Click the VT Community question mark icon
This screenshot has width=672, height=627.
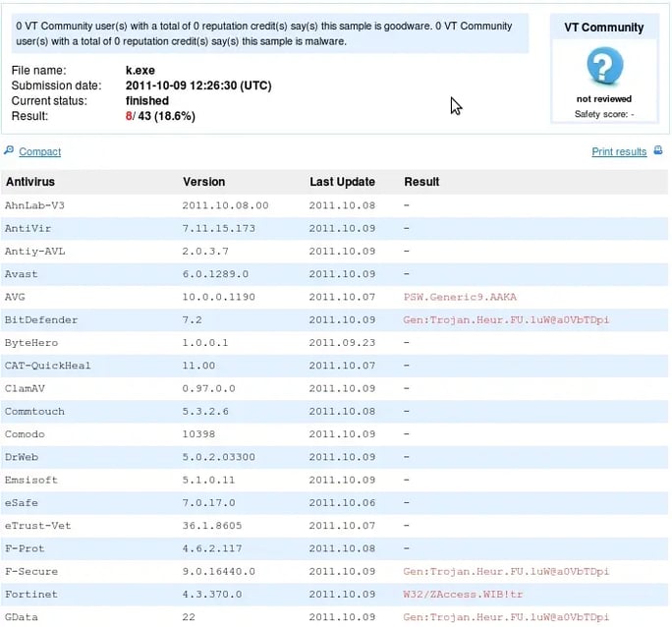click(604, 67)
